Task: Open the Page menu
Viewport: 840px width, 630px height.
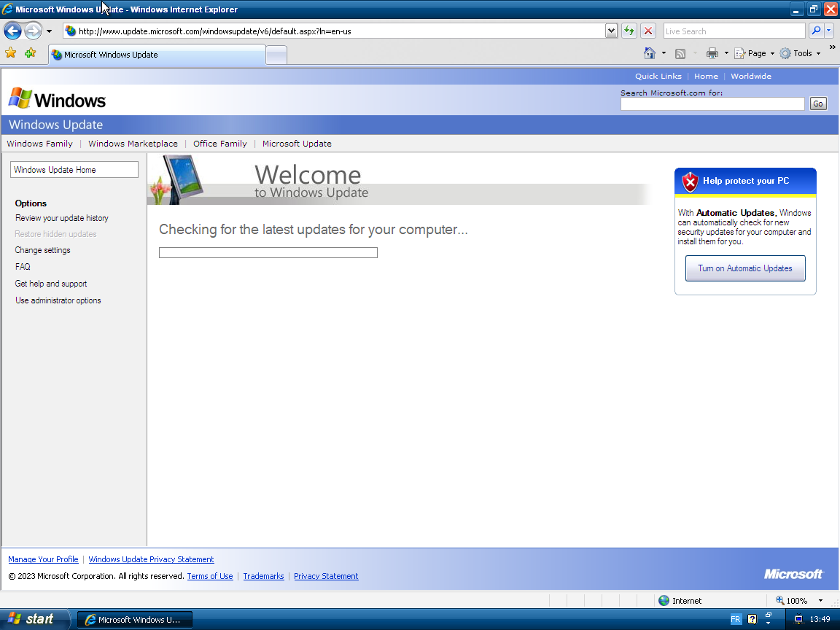Action: [754, 53]
